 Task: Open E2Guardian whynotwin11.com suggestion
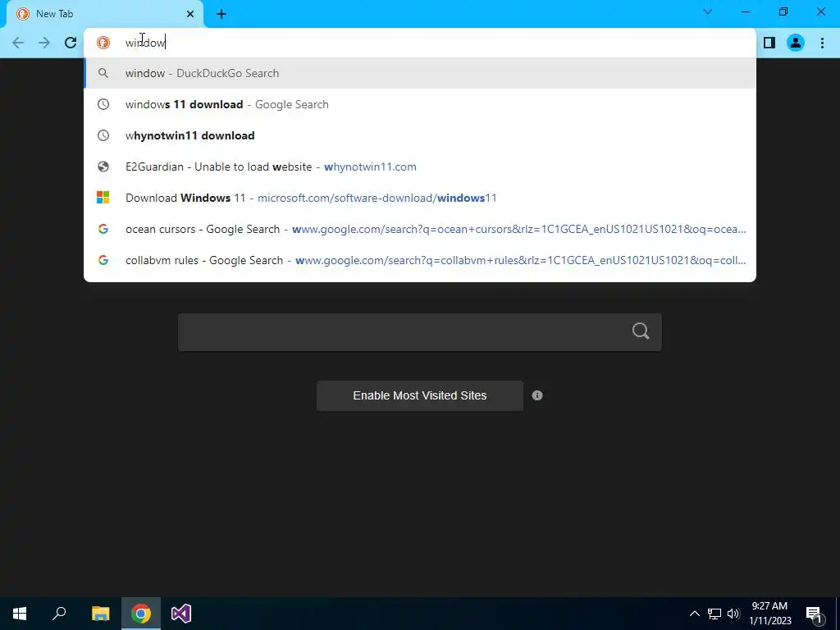(x=420, y=167)
